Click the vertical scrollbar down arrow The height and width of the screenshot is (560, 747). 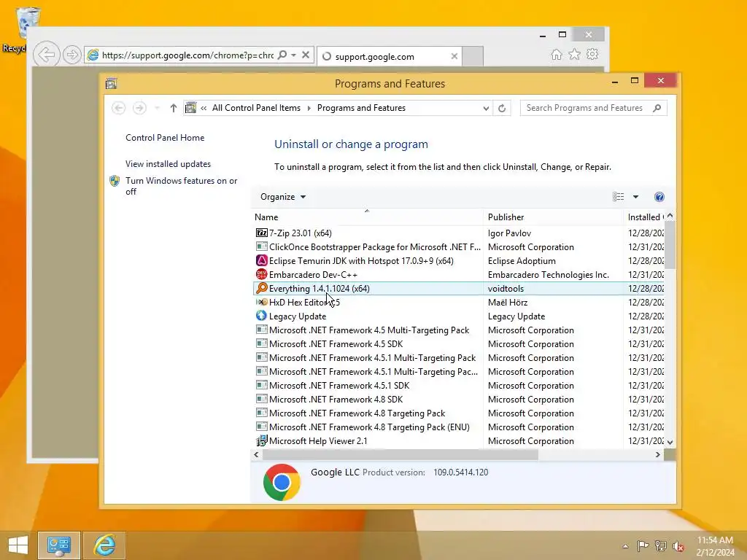(670, 443)
